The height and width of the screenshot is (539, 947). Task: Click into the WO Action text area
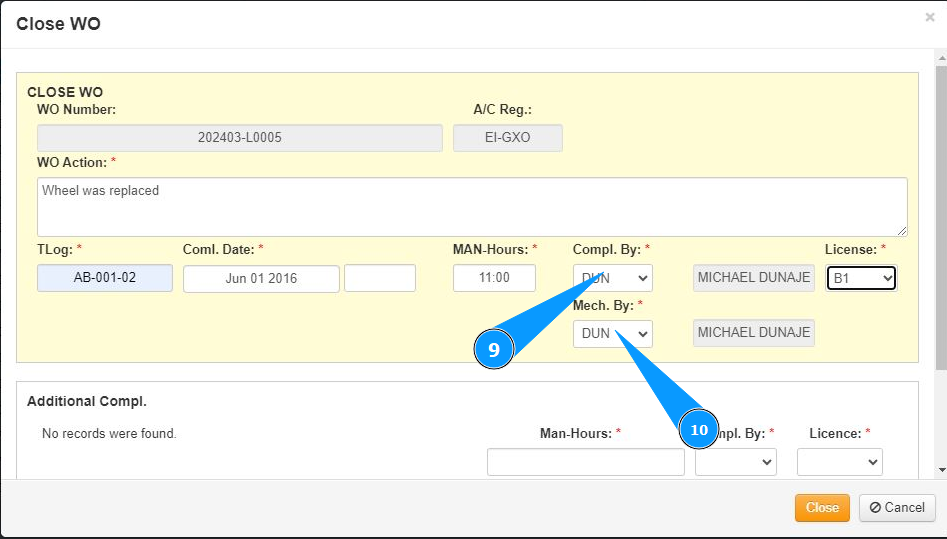[472, 207]
